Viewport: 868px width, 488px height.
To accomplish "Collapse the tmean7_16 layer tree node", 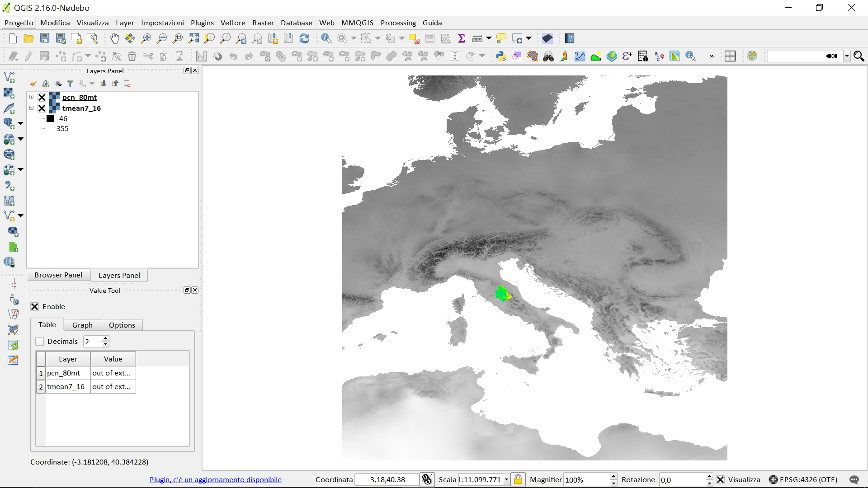I will pyautogui.click(x=32, y=108).
